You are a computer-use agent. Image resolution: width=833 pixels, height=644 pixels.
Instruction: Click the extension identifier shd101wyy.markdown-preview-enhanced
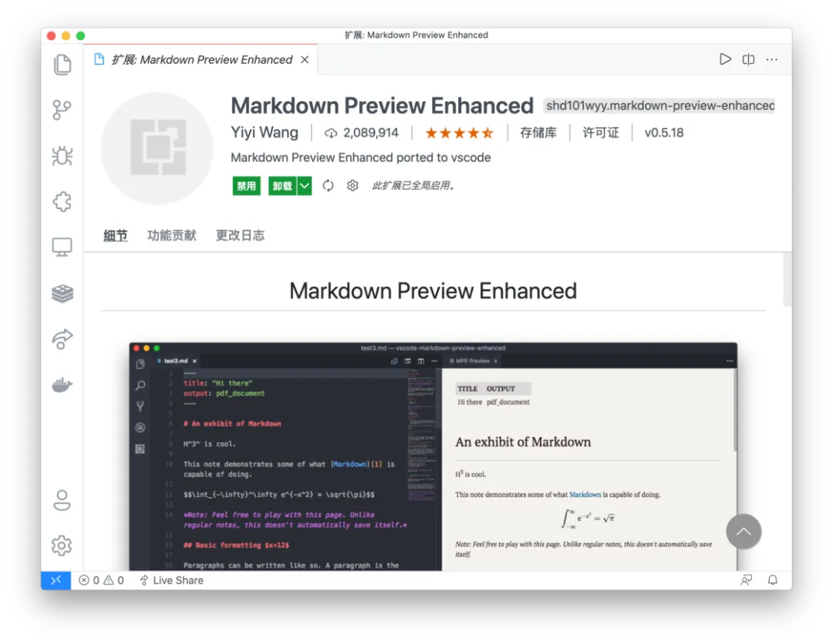coord(659,106)
